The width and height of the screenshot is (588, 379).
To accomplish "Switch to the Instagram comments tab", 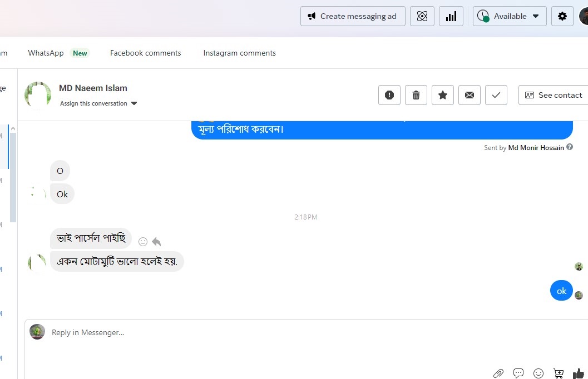I will tap(239, 53).
